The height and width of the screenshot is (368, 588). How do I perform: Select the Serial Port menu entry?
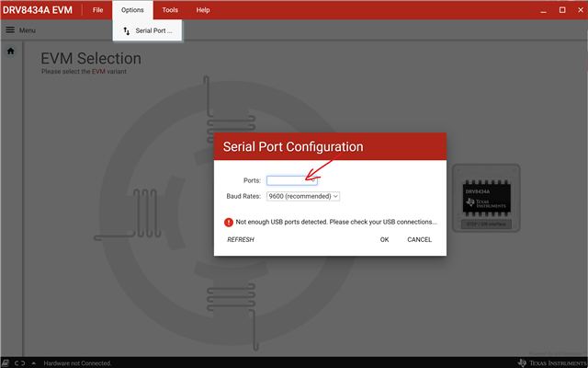tap(147, 30)
